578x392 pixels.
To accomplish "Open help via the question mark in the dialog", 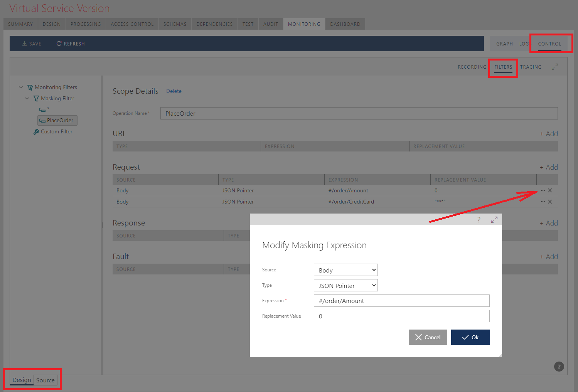I will (x=479, y=219).
